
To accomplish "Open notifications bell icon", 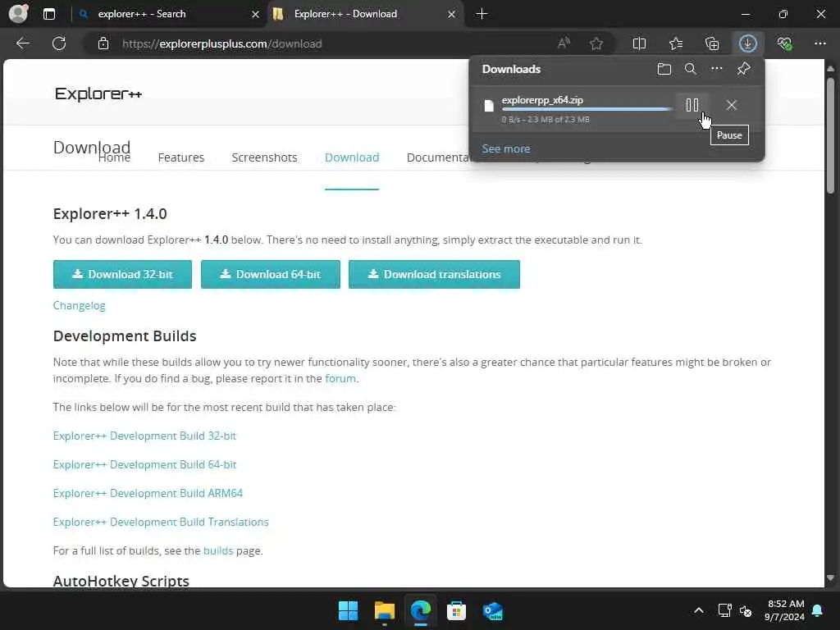I will pyautogui.click(x=818, y=610).
